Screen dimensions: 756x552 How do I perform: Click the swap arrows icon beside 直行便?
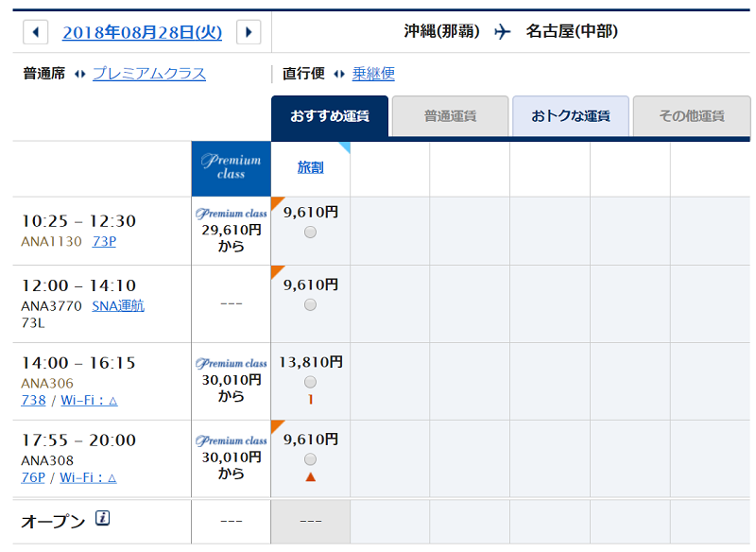pos(339,74)
